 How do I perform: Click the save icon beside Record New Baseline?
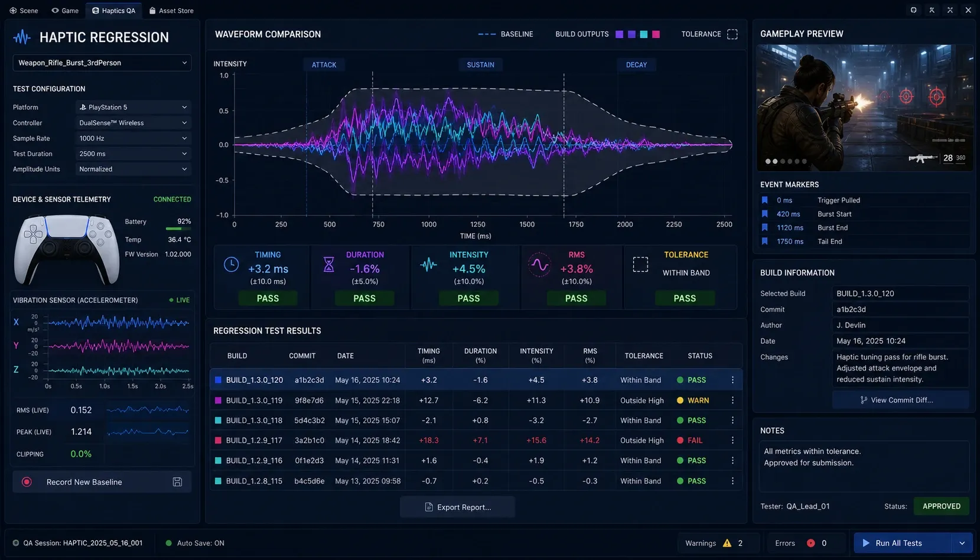coord(177,482)
